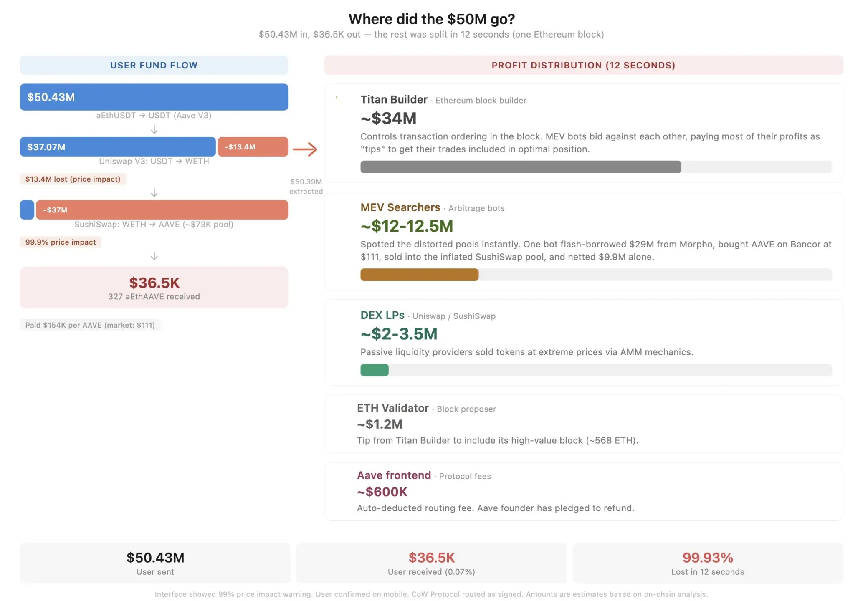Click the down arrow under the Aave V3 label
868x601 pixels.
coord(154,130)
